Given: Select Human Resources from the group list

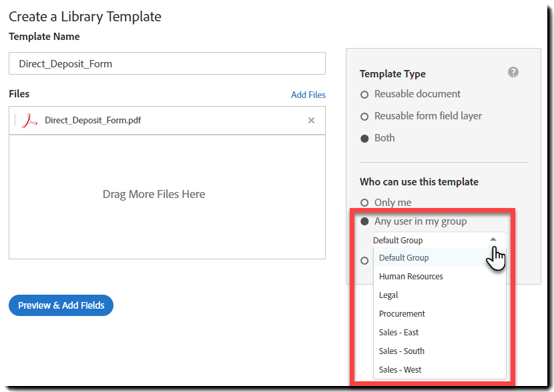Looking at the screenshot, I should (x=410, y=277).
